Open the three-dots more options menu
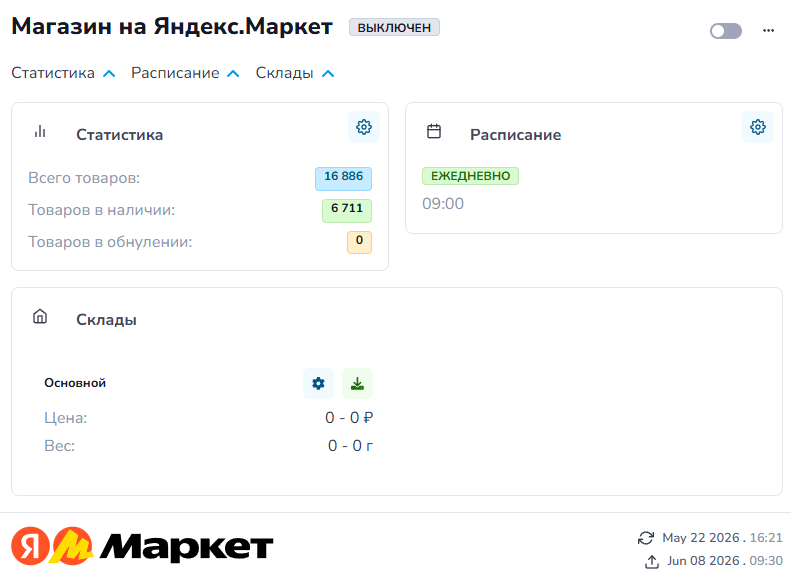The image size is (791, 584). [x=768, y=31]
